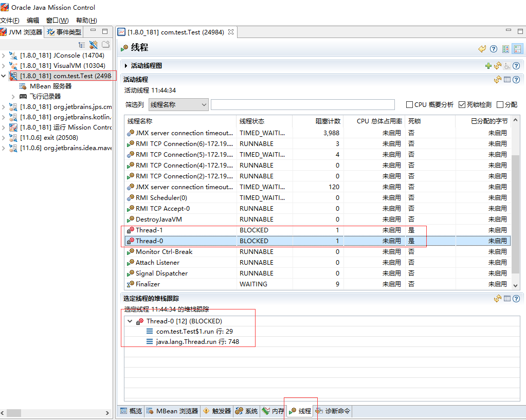Maximize the editor area panel

[520, 31]
